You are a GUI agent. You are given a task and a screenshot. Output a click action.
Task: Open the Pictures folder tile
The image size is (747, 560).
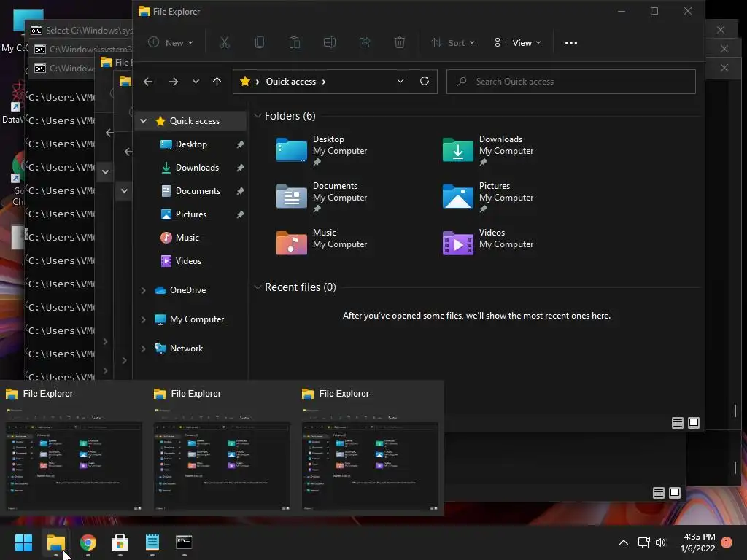488,197
